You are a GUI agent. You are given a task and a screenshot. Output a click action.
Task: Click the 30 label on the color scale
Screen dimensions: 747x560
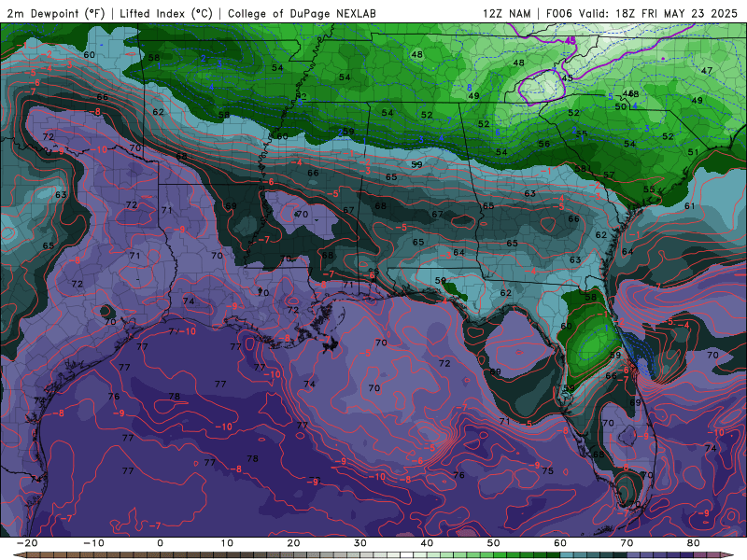[360, 543]
